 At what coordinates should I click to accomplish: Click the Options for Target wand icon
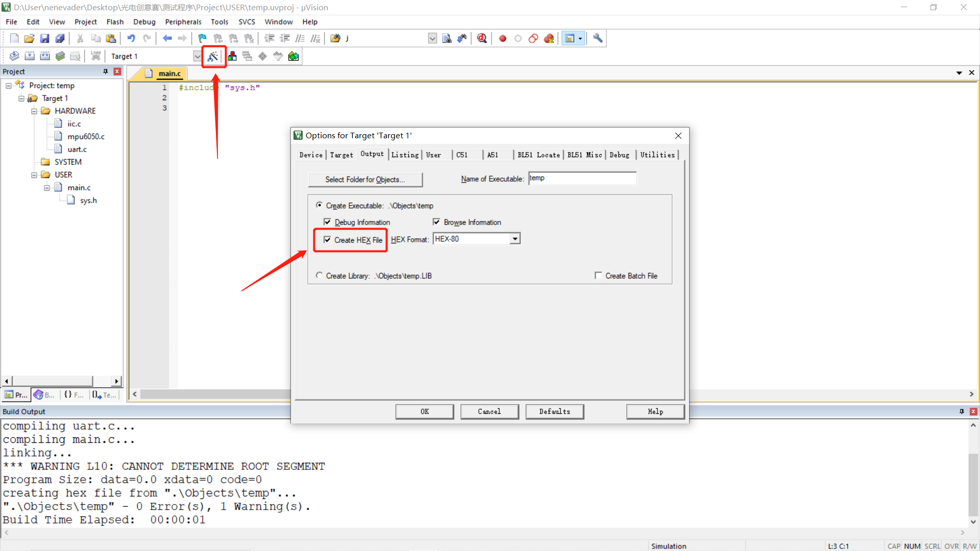(x=213, y=56)
